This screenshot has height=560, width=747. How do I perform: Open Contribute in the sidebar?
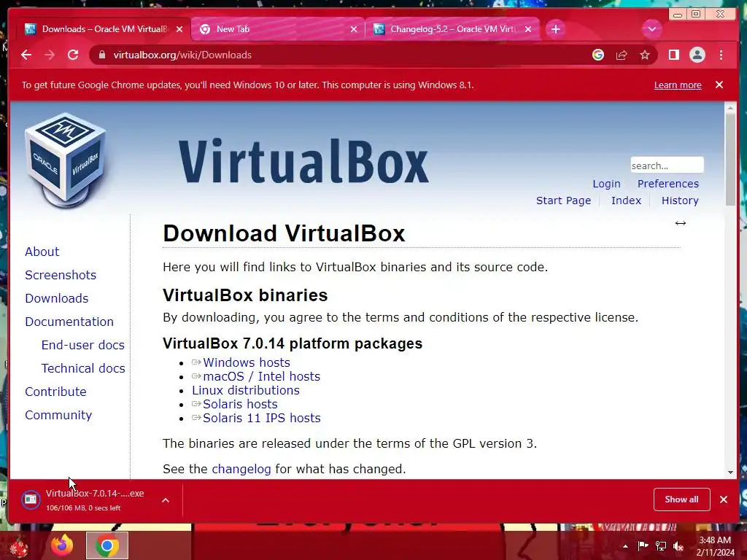pyautogui.click(x=55, y=392)
